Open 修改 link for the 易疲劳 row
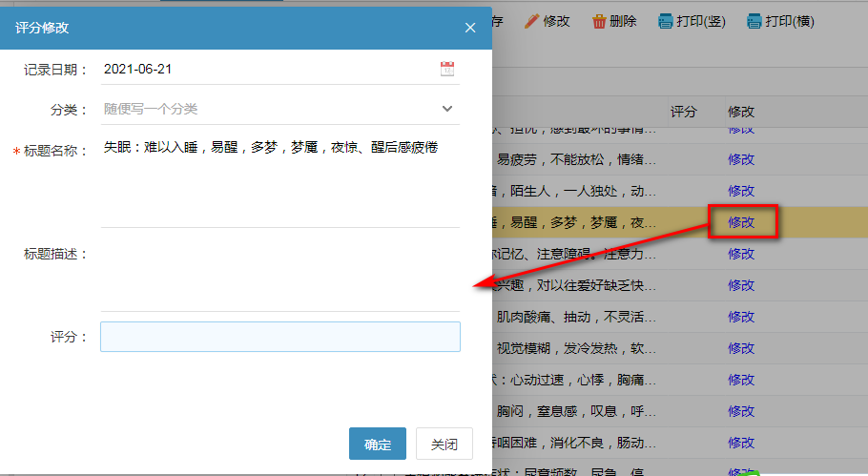Viewport: 868px width, 476px height. (741, 159)
